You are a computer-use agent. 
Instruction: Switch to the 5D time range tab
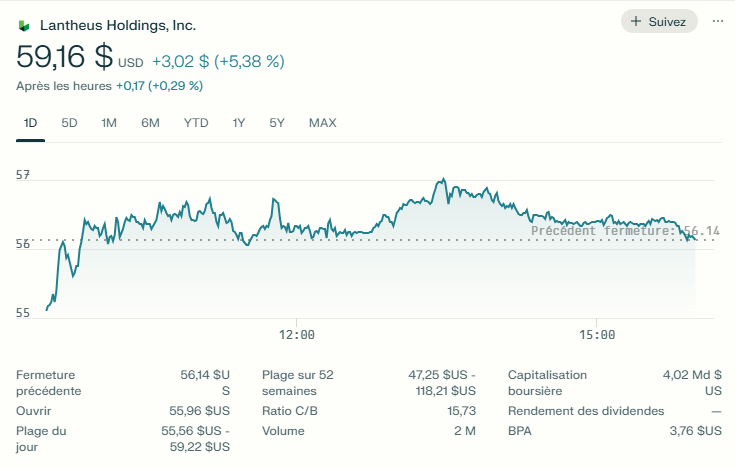[x=69, y=123]
